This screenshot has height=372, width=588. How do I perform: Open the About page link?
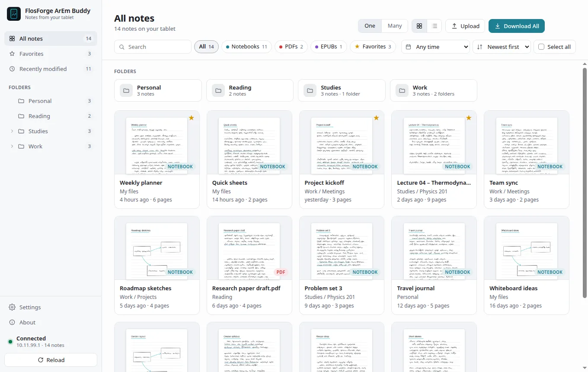point(51,322)
